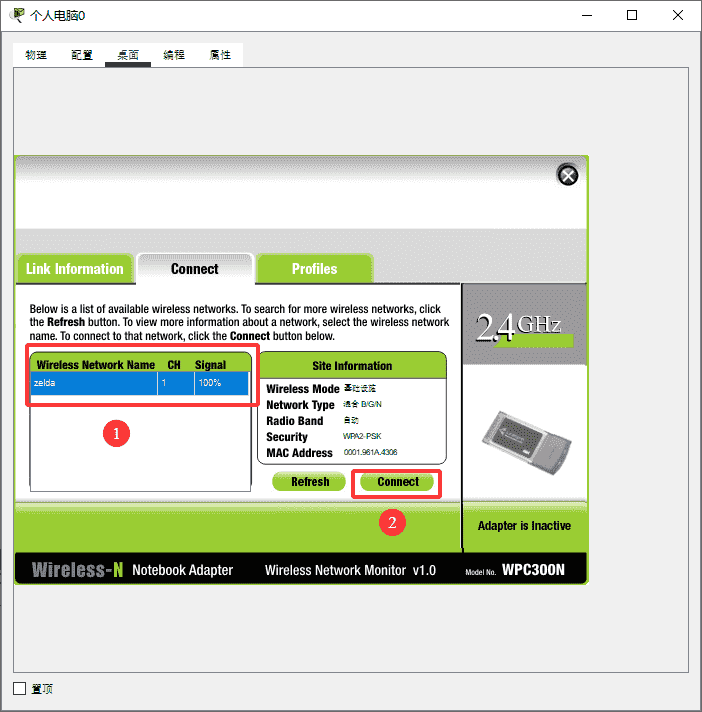The image size is (702, 712).
Task: Click the Wireless-N logo in footer
Action: point(77,570)
